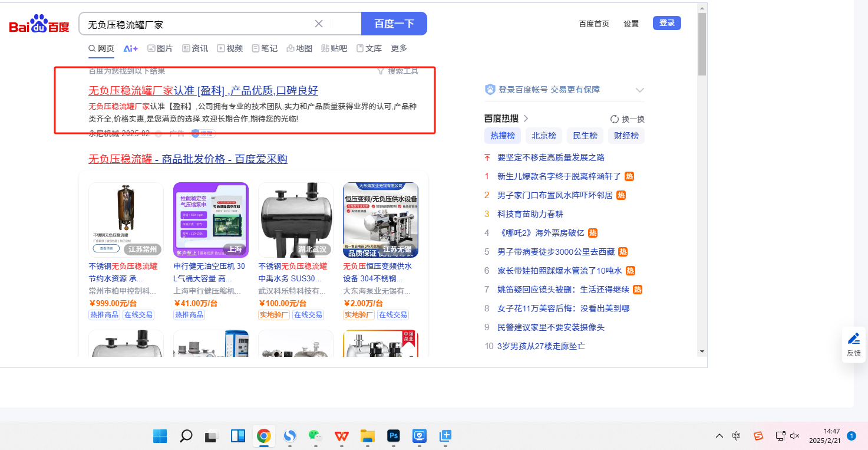This screenshot has height=450, width=868.
Task: Click the blue plus-window taskbar app
Action: (x=445, y=436)
